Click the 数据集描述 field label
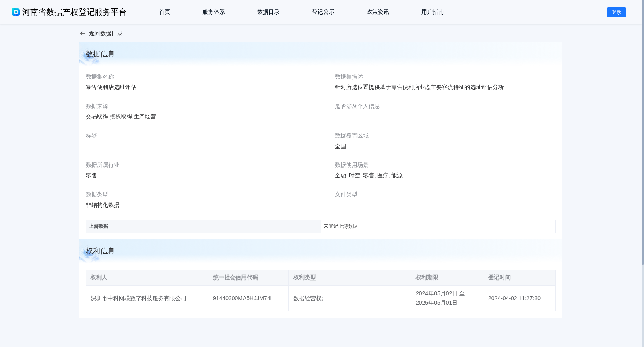 [349, 77]
